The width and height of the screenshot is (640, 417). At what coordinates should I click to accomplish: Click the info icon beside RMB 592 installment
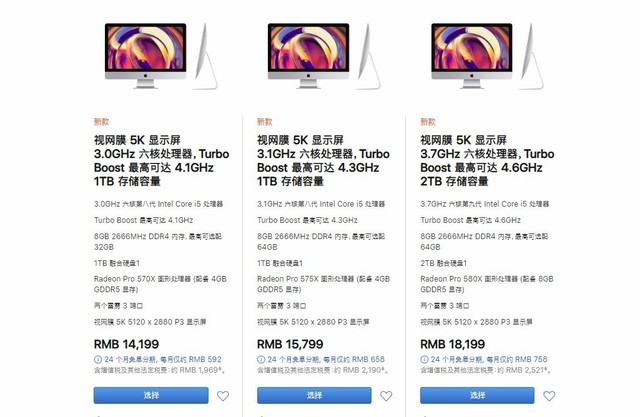[x=98, y=359]
